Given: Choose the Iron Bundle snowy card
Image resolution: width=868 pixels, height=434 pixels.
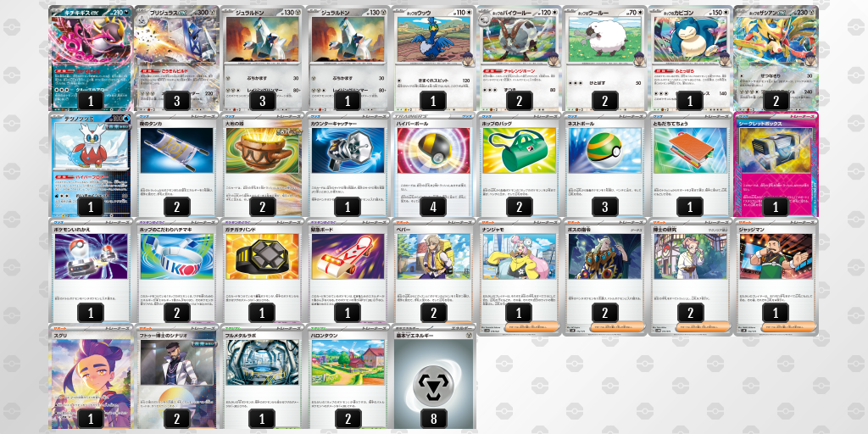Looking at the screenshot, I should [90, 164].
